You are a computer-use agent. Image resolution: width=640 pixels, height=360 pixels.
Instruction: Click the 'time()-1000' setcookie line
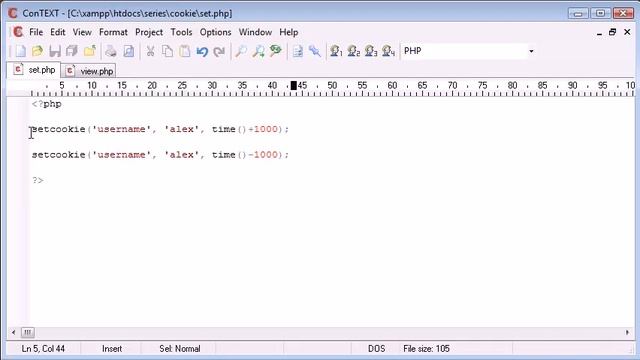160,155
